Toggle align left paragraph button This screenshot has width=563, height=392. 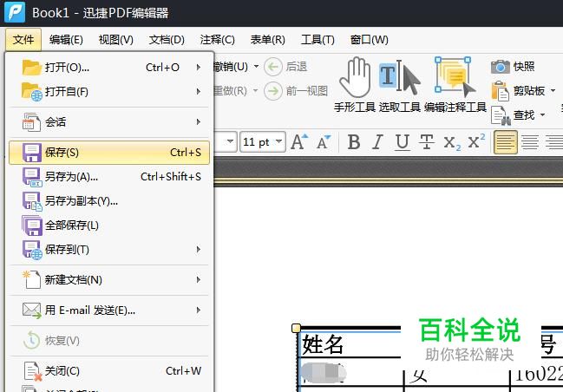click(x=506, y=142)
